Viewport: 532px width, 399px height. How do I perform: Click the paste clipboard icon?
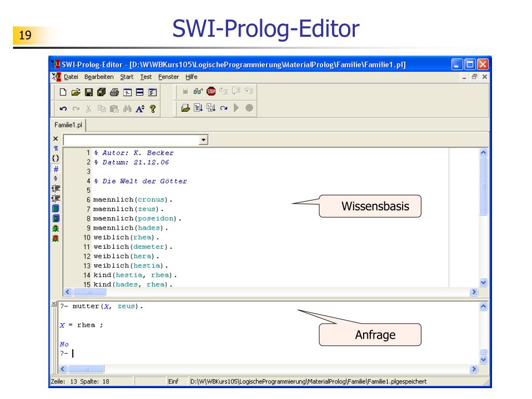(x=114, y=109)
